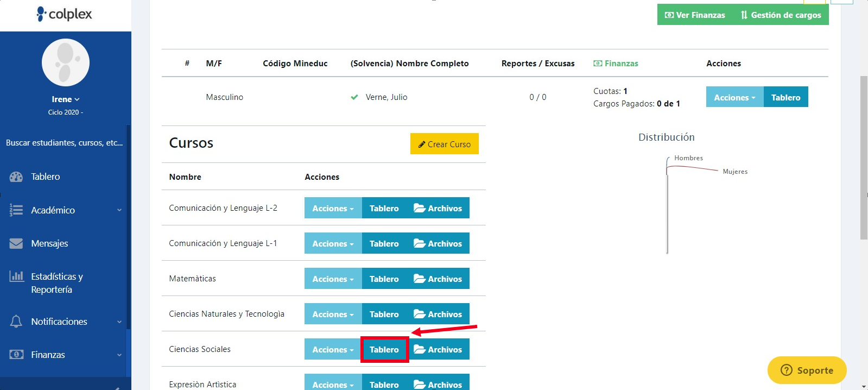Click the pencil icon on Crear Curso

click(422, 144)
